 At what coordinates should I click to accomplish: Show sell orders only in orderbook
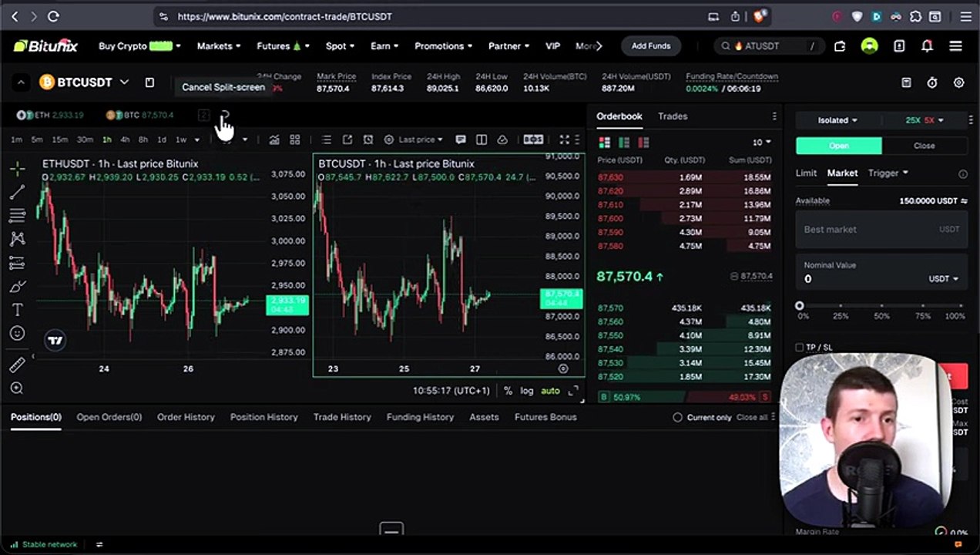click(643, 143)
